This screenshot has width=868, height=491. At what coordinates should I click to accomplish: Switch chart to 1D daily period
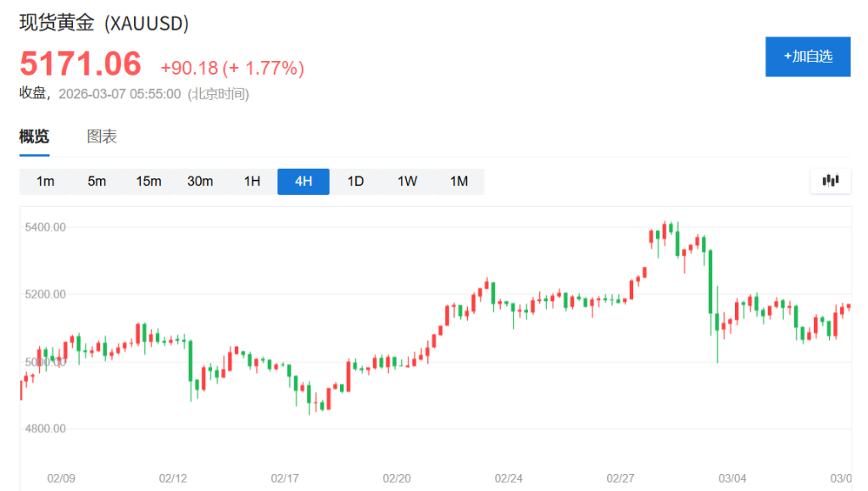[x=355, y=181]
